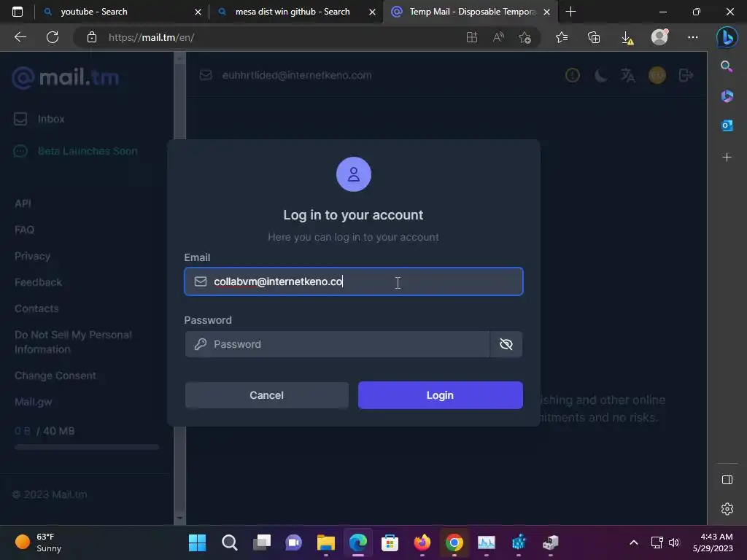The width and height of the screenshot is (747, 560).
Task: Go back in browser
Action: click(20, 37)
